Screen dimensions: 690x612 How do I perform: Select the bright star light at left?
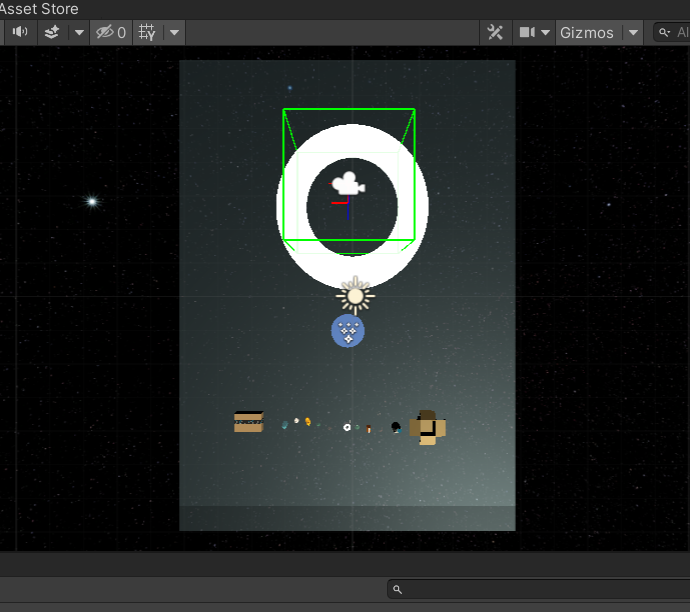[x=92, y=202]
